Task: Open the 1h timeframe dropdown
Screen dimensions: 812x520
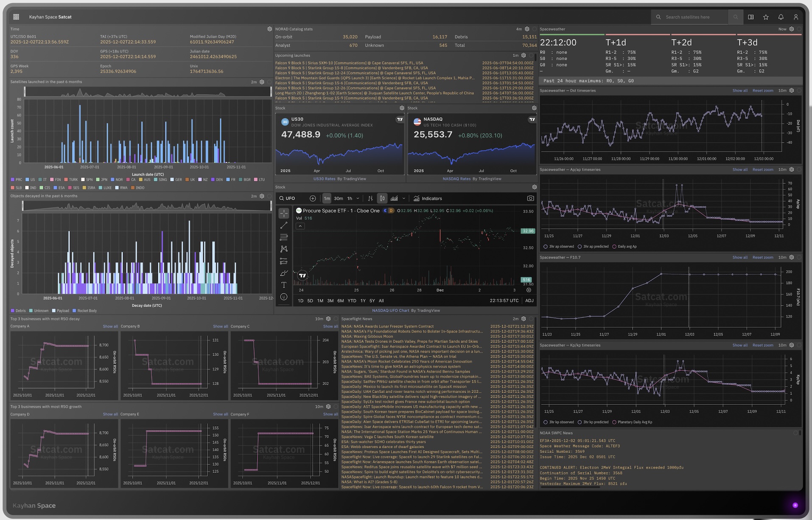Action: (x=358, y=198)
